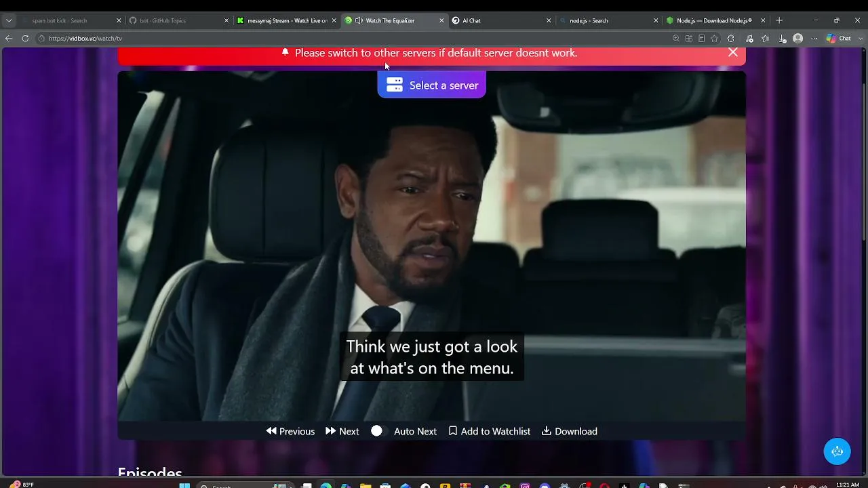
Task: Go back using the browser back arrow
Action: point(9,39)
